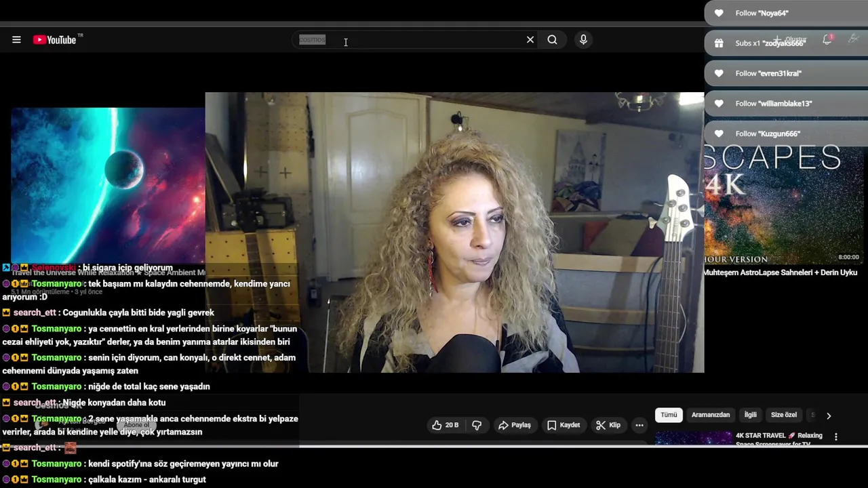Viewport: 868px width, 488px height.
Task: Click the Follow "evren31kral" alert
Action: pos(786,73)
